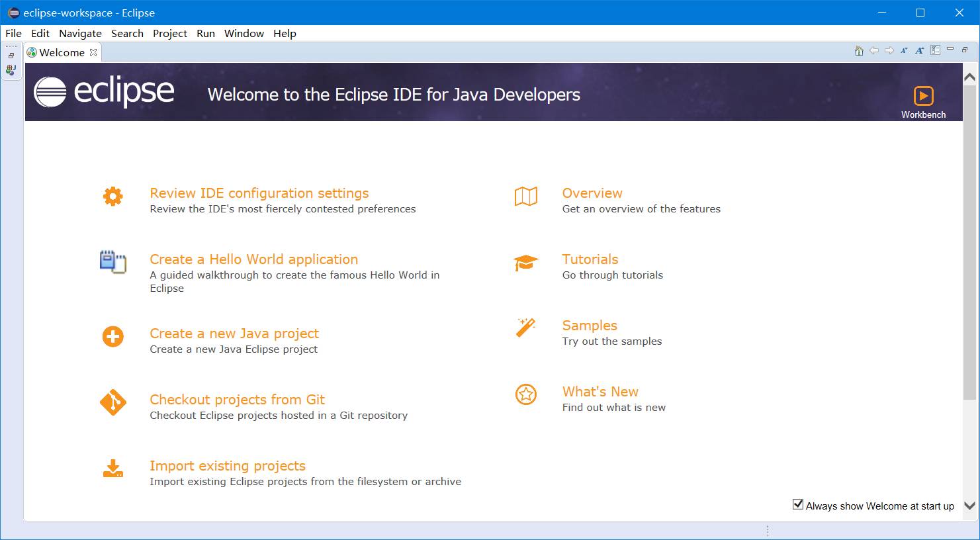Click the Home icon in Welcome toolbar
The height and width of the screenshot is (540, 980).
(x=859, y=50)
